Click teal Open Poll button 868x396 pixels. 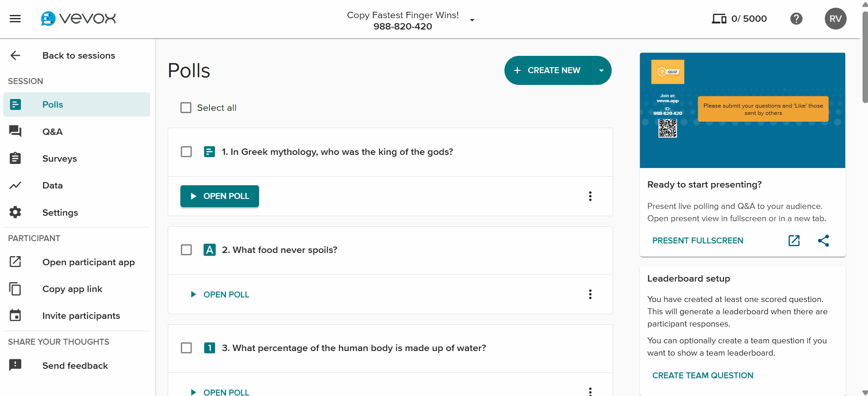click(219, 196)
